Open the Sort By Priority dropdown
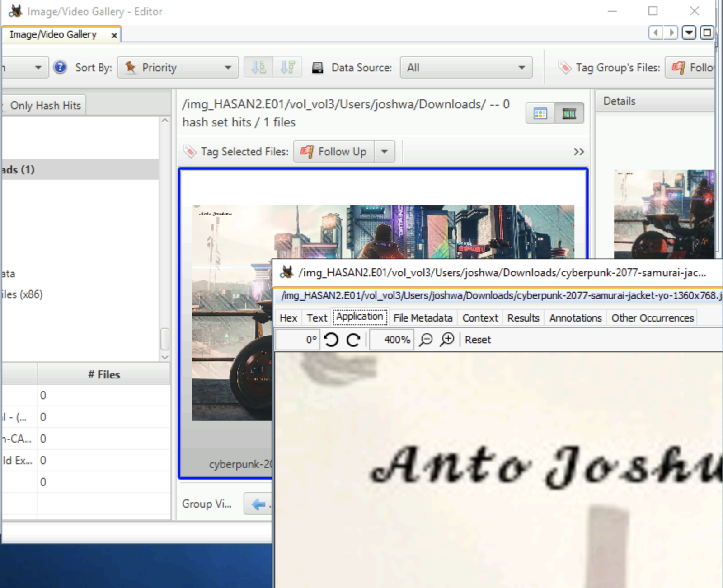 178,67
